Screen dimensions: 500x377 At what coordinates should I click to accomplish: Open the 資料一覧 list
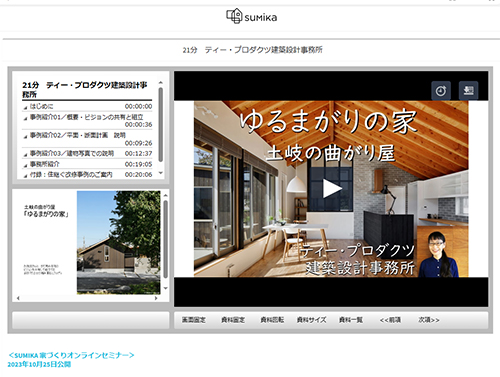click(351, 320)
